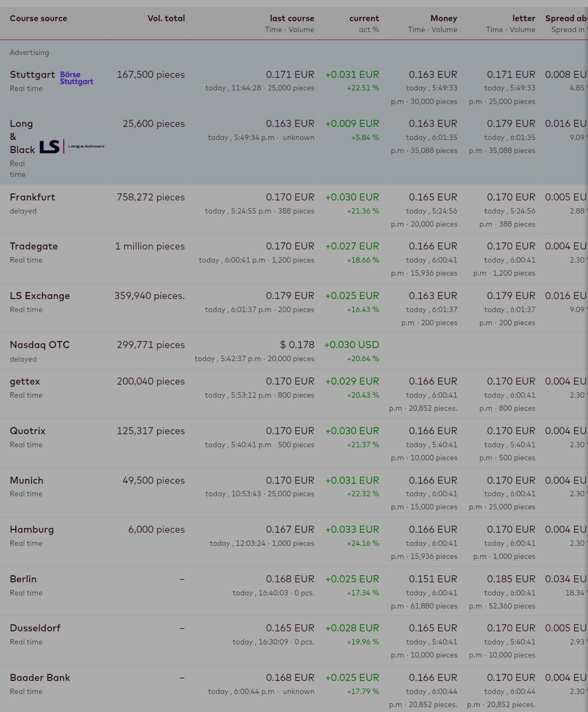This screenshot has height=712, width=588.
Task: Open the LS Exchange listing
Action: 40,296
